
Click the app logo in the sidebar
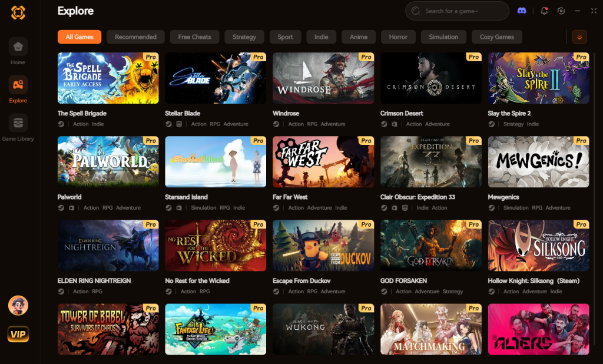(18, 12)
